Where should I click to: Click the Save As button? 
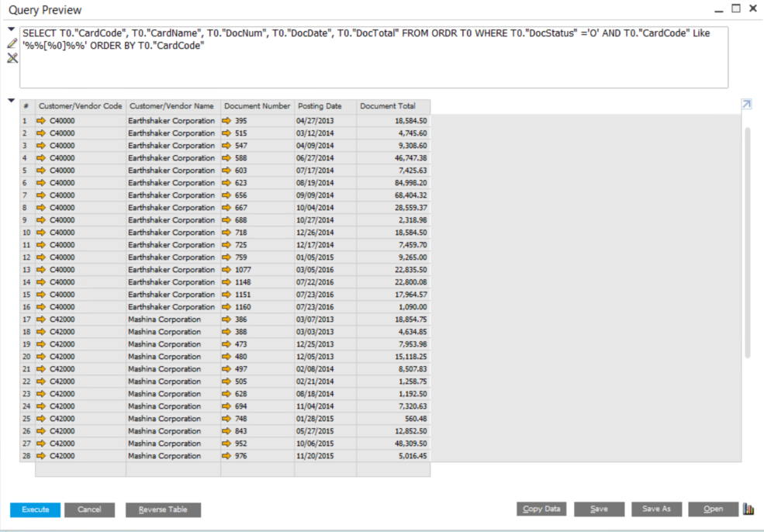656,509
